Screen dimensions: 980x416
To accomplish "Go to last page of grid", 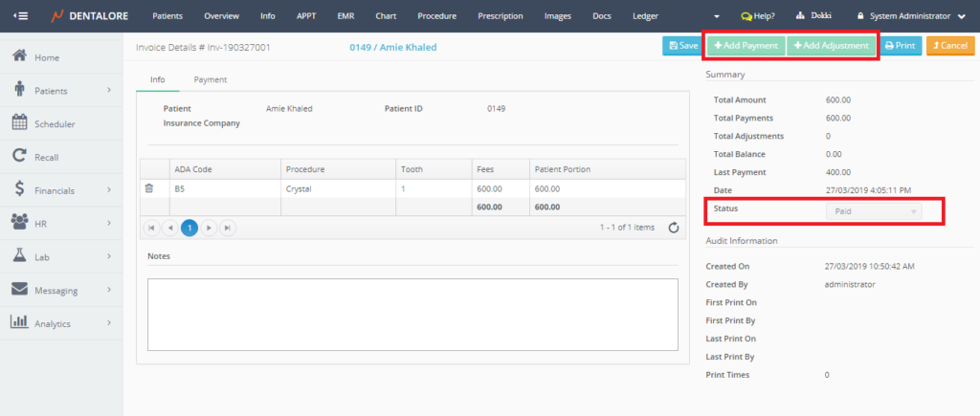I will (x=227, y=228).
